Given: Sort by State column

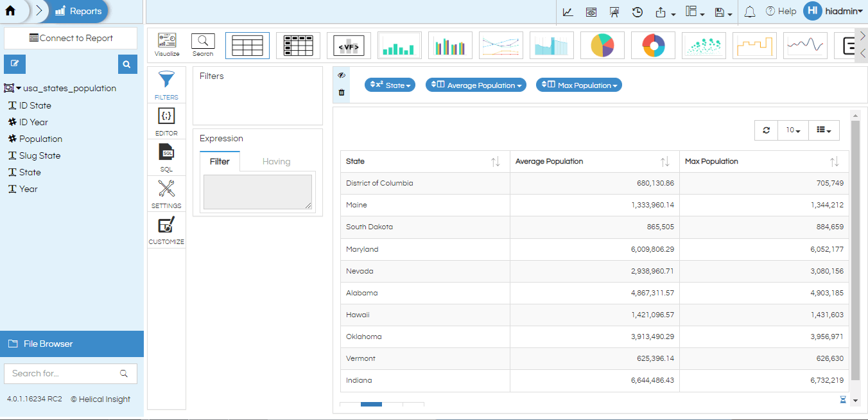Looking at the screenshot, I should pyautogui.click(x=495, y=162).
